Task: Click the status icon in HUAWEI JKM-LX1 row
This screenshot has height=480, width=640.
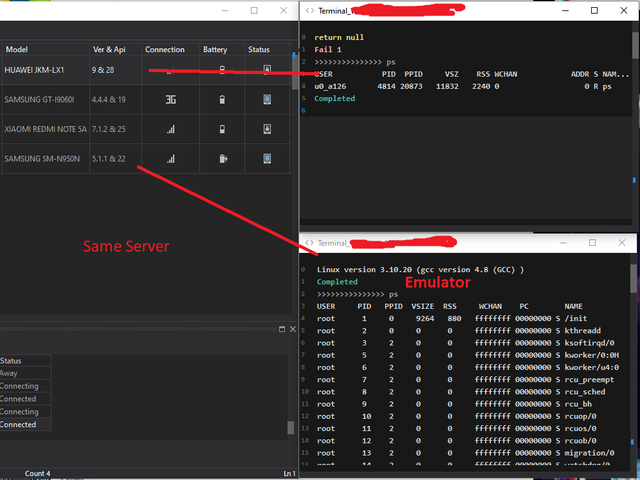Action: (x=267, y=70)
